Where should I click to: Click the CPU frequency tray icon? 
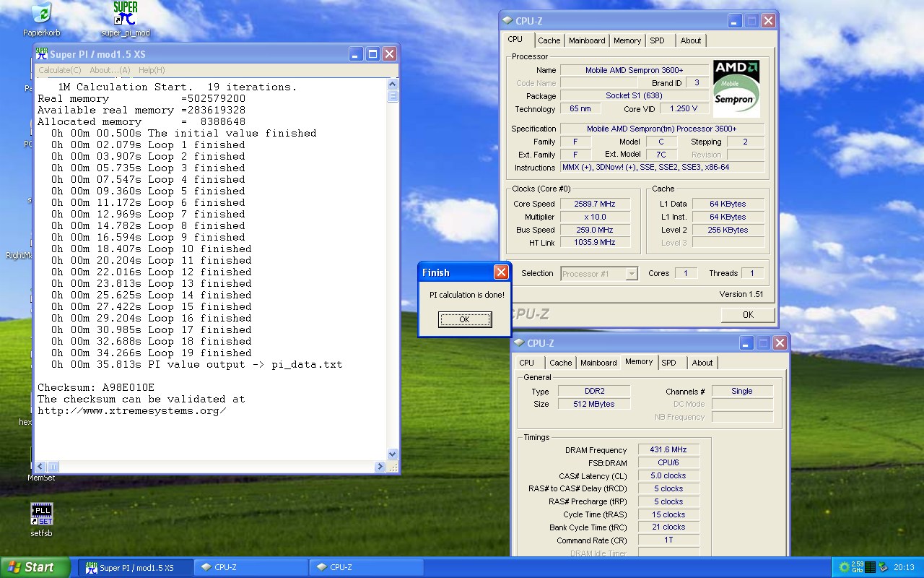coord(857,567)
